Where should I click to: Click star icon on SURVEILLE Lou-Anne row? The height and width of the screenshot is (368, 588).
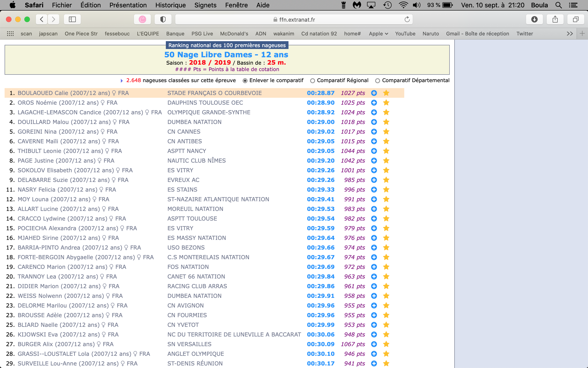(386, 363)
